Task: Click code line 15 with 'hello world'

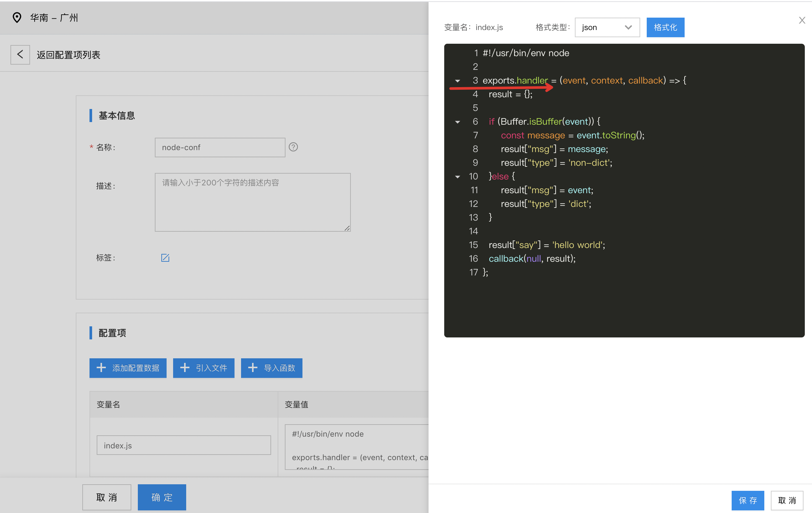Action: click(x=547, y=245)
